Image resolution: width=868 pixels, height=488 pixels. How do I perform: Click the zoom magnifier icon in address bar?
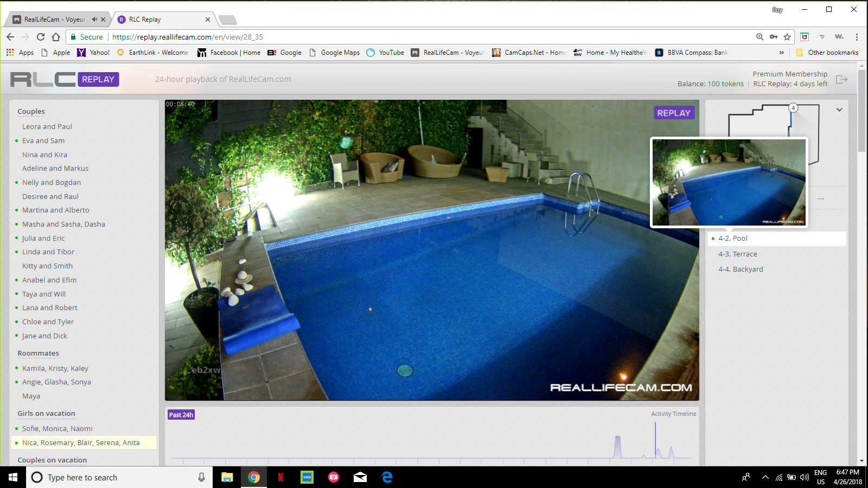pos(760,37)
